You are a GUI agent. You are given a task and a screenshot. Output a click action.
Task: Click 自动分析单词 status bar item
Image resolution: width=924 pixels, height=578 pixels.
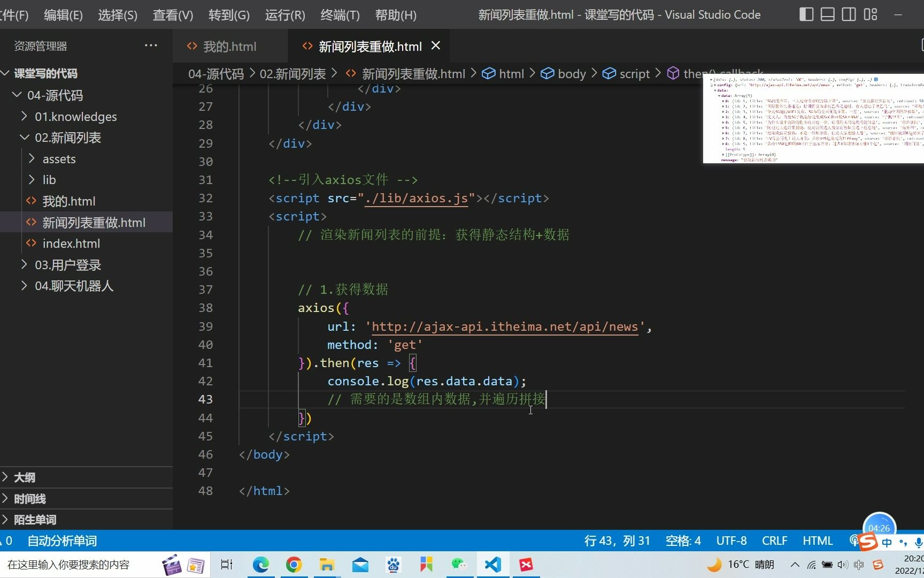[x=62, y=541]
